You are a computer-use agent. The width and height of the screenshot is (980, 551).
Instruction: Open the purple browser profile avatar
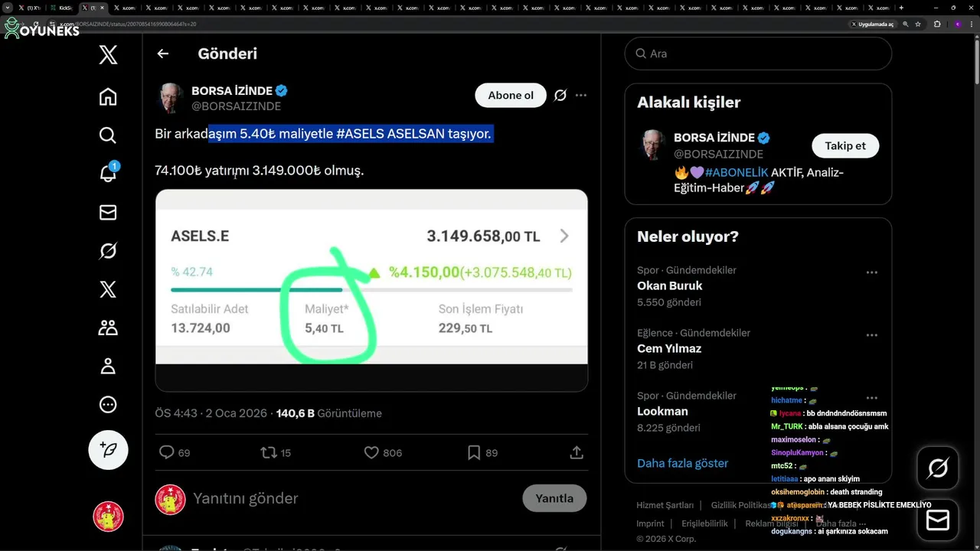(x=957, y=24)
